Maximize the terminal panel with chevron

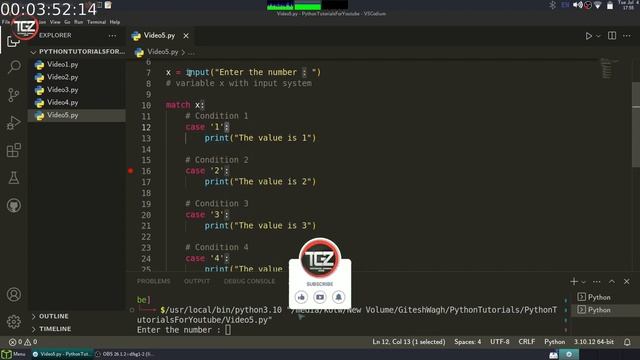(611, 281)
